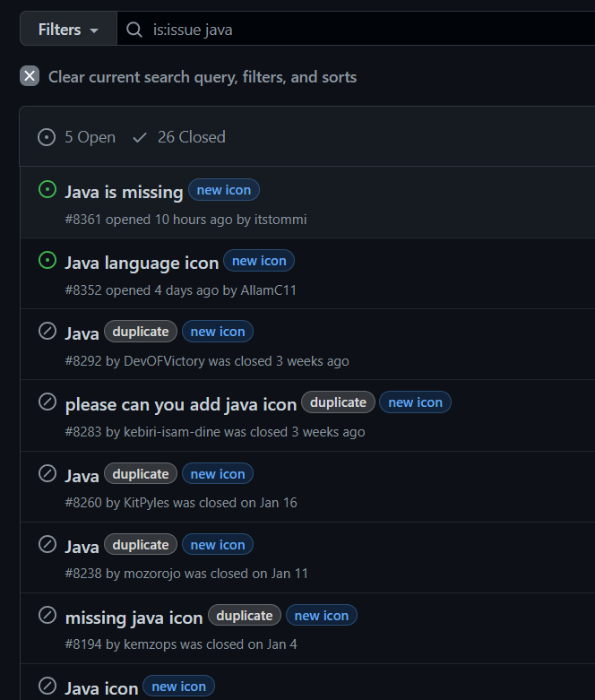Show the 26 Closed issues
The height and width of the screenshot is (700, 595).
point(179,137)
